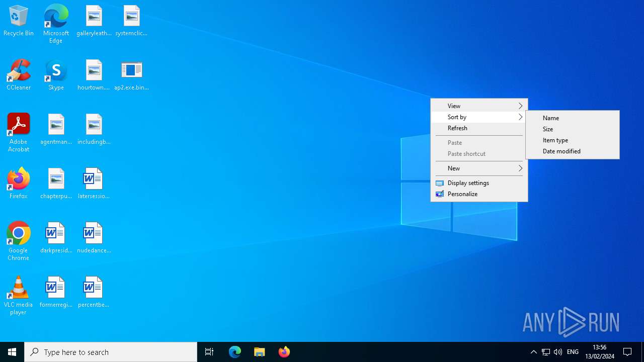This screenshot has height=362, width=644.
Task: Launch Edge from the taskbar
Action: (235, 352)
